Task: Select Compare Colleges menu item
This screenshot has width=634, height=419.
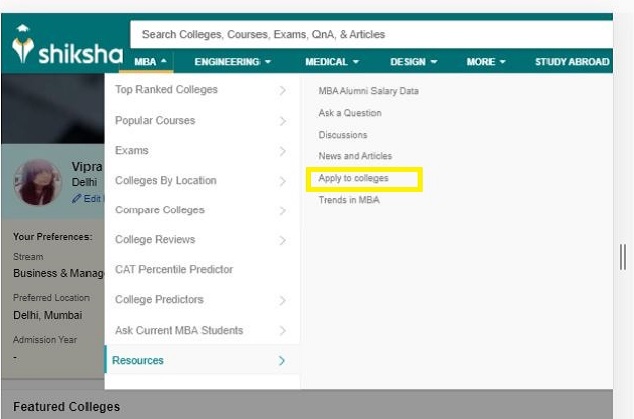Action: point(160,210)
